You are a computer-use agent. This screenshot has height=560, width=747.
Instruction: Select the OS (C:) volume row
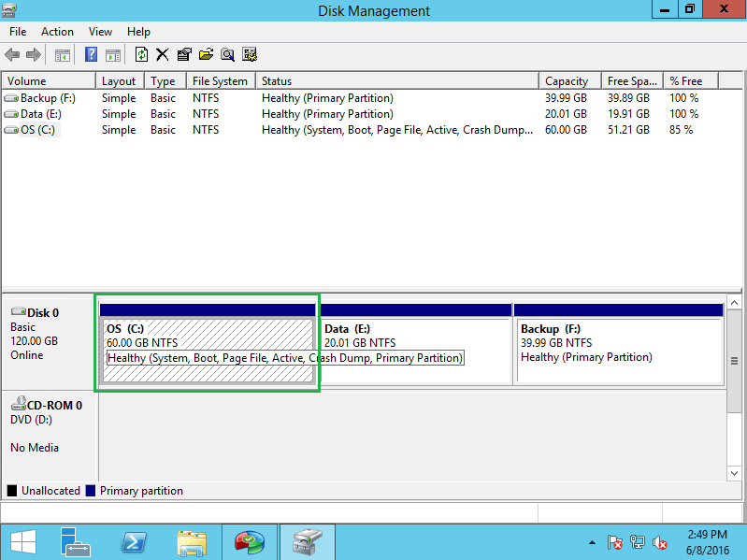(x=371, y=130)
